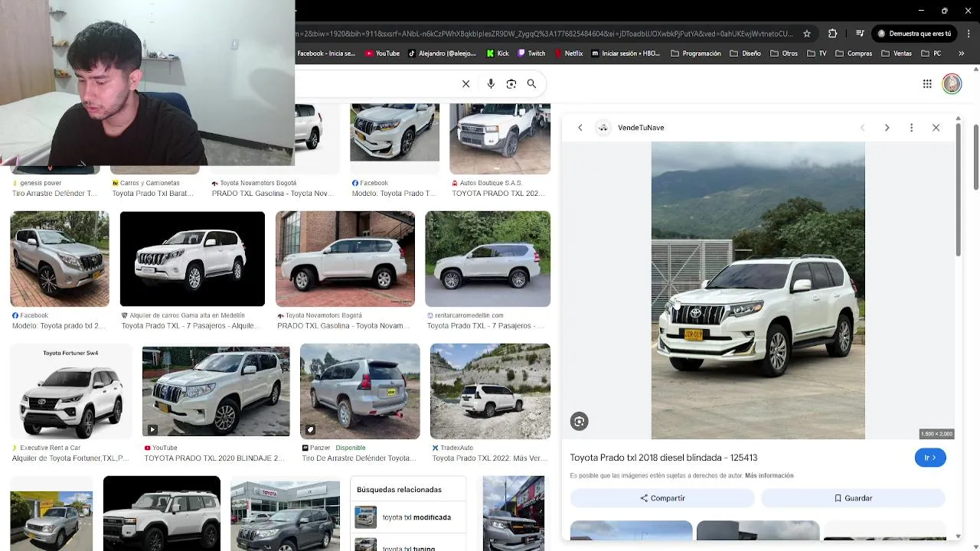Screen dimensions: 980x551
Task: Clear the Google search box
Action: (x=465, y=83)
